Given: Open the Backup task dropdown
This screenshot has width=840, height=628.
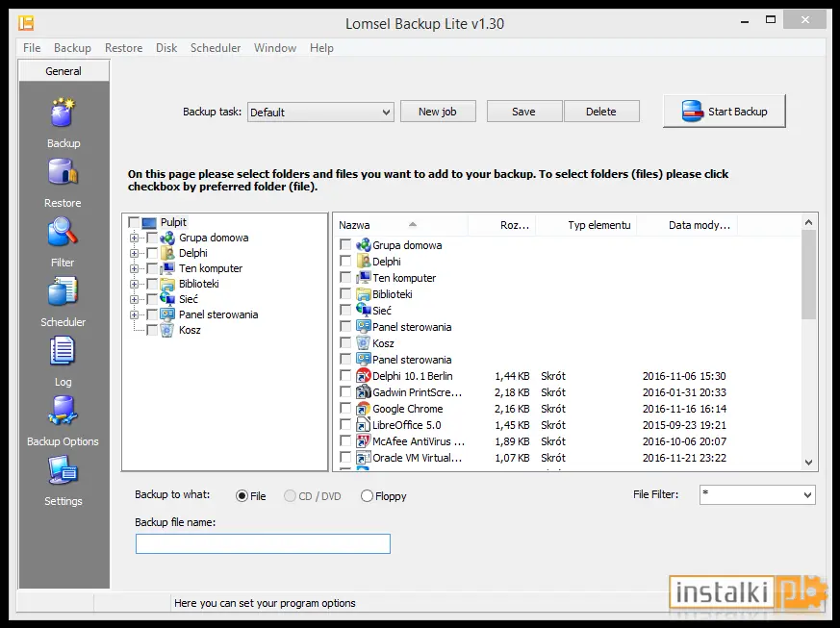Looking at the screenshot, I should pos(320,113).
